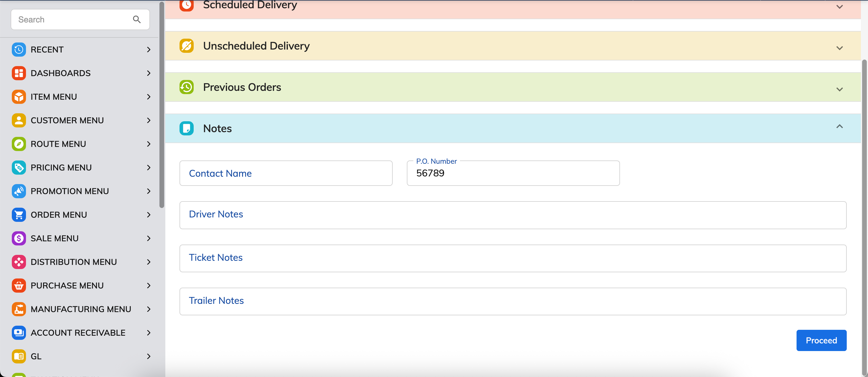The height and width of the screenshot is (377, 868).
Task: Expand the PRICING MENU submenu arrow
Action: pyautogui.click(x=149, y=167)
